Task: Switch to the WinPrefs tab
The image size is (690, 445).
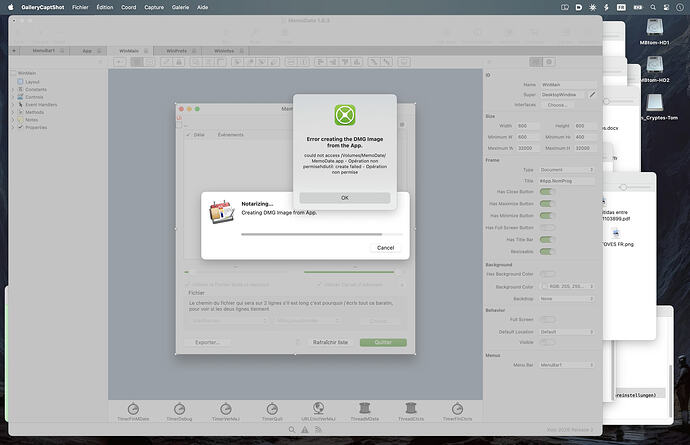Action: [x=177, y=51]
